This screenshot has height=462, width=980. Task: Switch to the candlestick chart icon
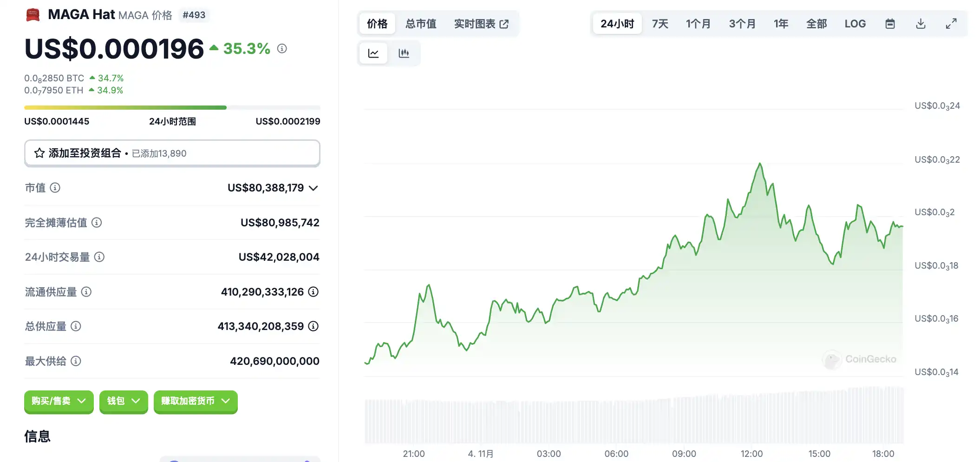point(404,53)
